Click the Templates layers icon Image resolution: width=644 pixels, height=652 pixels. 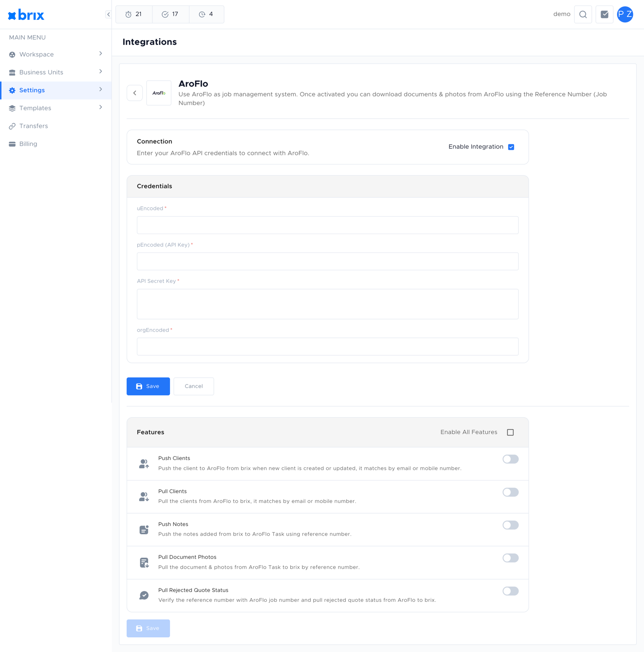point(12,108)
